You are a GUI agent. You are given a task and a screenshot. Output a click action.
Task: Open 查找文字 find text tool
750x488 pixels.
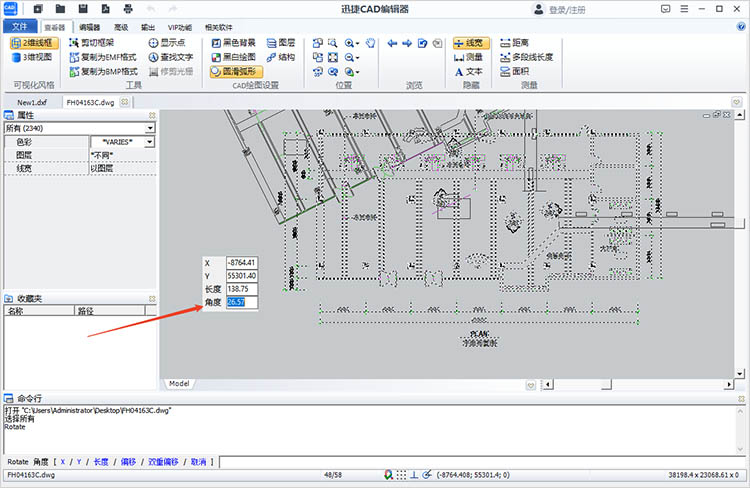pos(171,57)
